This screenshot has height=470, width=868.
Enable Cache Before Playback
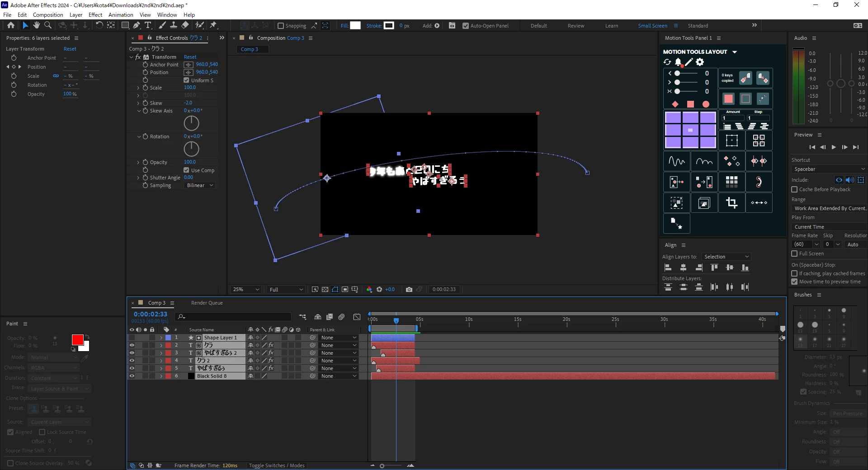pyautogui.click(x=794, y=190)
